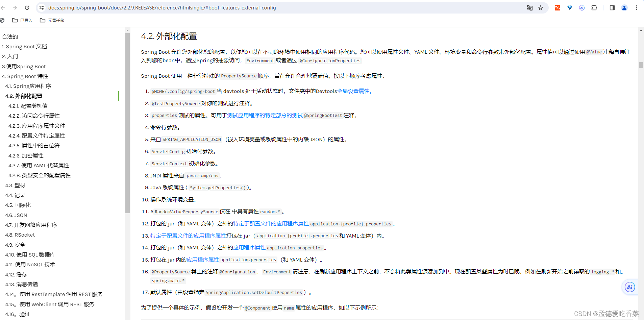
Task: Click the globe icon in bookmarks bar
Action: (2, 21)
